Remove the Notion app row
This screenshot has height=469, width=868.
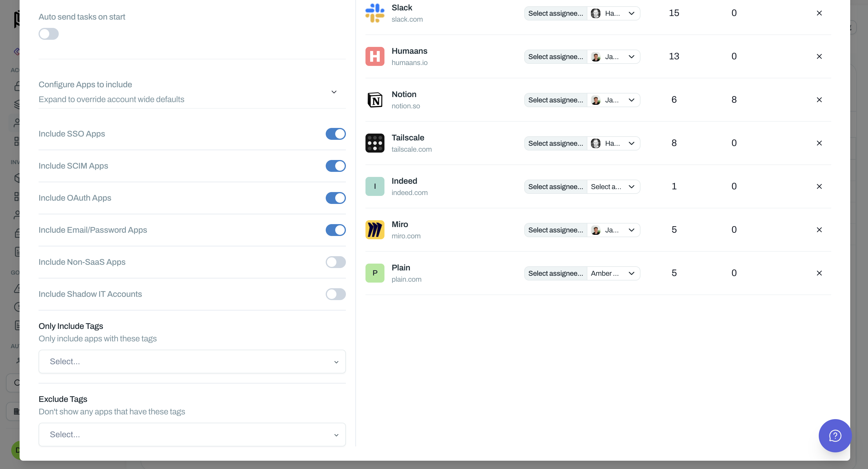click(x=819, y=100)
